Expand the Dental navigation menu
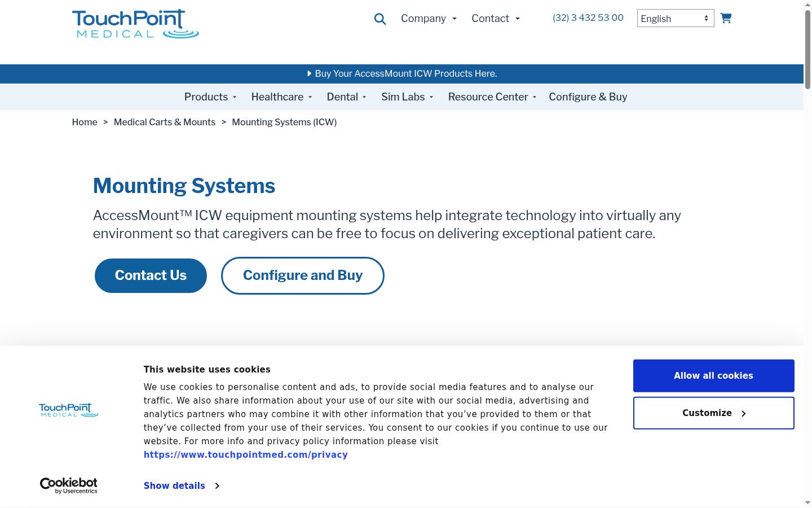 pyautogui.click(x=347, y=97)
